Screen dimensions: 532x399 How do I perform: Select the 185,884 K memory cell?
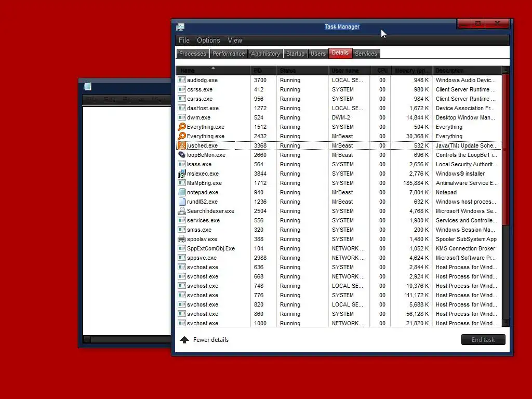pyautogui.click(x=416, y=183)
